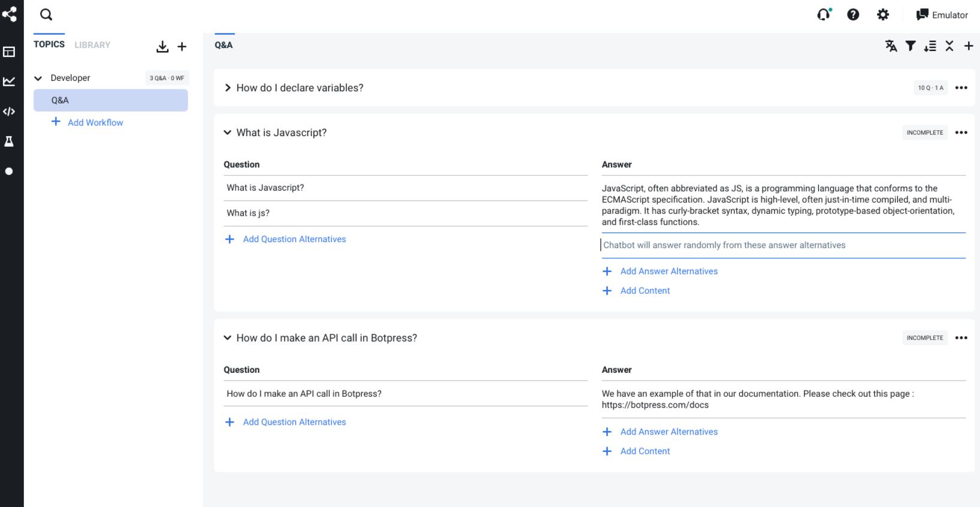980x507 pixels.
Task: Collapse the 'What is Javascript?' question
Action: 228,133
